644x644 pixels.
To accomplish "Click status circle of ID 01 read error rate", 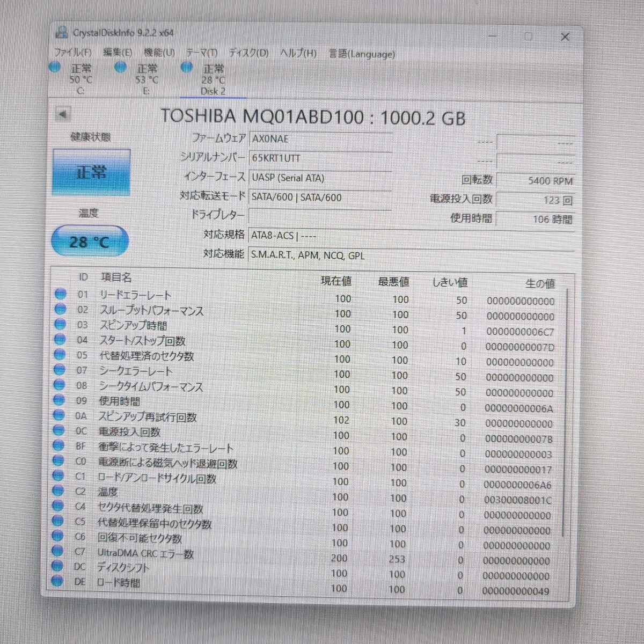I will [60, 294].
